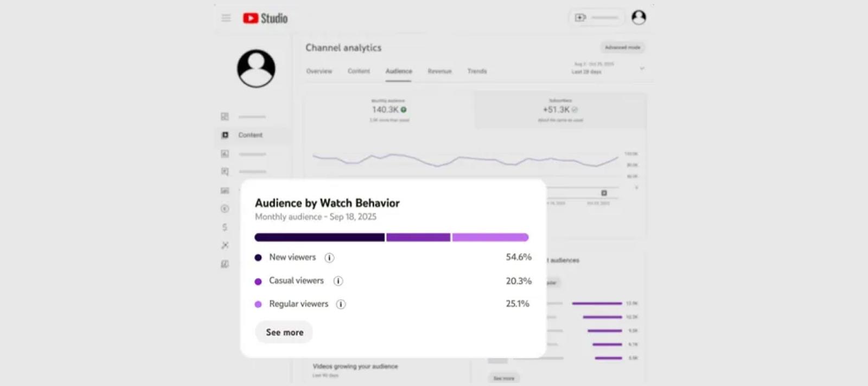Click the Advanced mode button
This screenshot has height=386, width=868.
pyautogui.click(x=622, y=47)
